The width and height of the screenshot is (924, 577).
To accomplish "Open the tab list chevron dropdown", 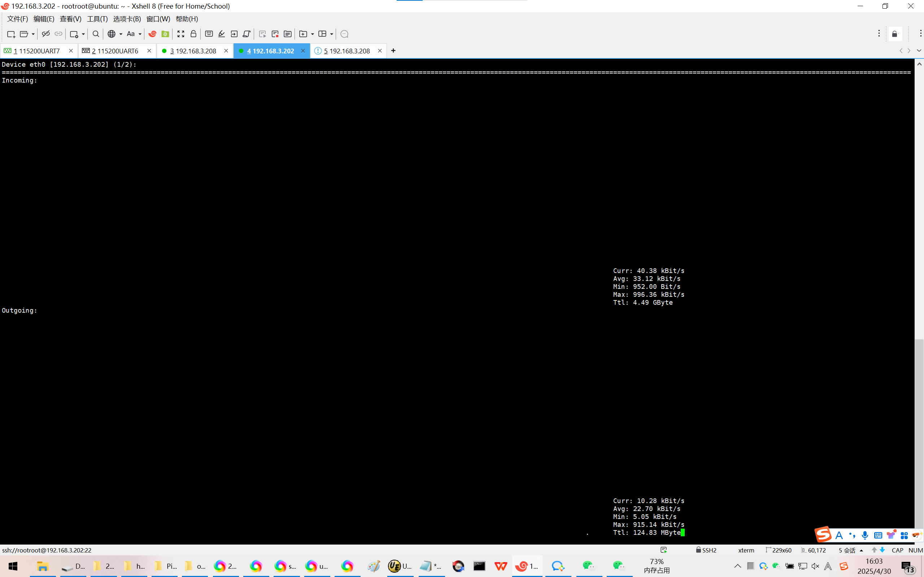I will coord(919,51).
